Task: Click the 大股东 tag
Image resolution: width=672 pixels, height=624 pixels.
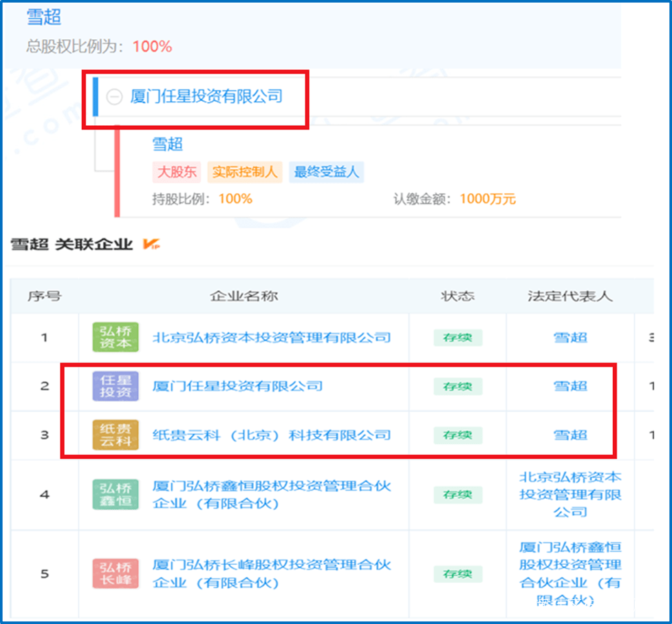Action: 177,172
